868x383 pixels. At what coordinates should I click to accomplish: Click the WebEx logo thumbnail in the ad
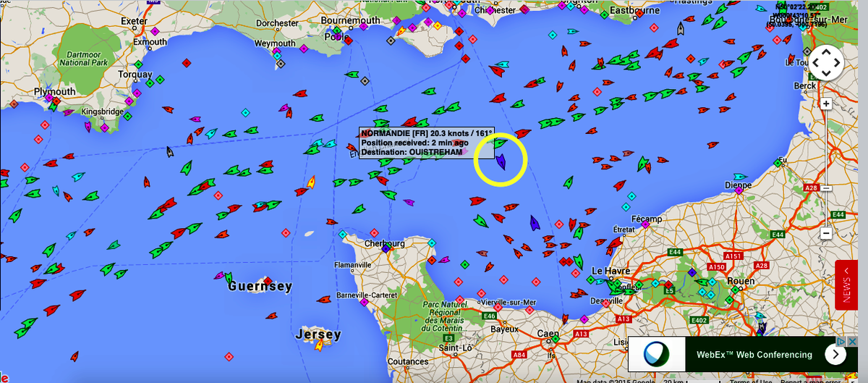click(658, 355)
